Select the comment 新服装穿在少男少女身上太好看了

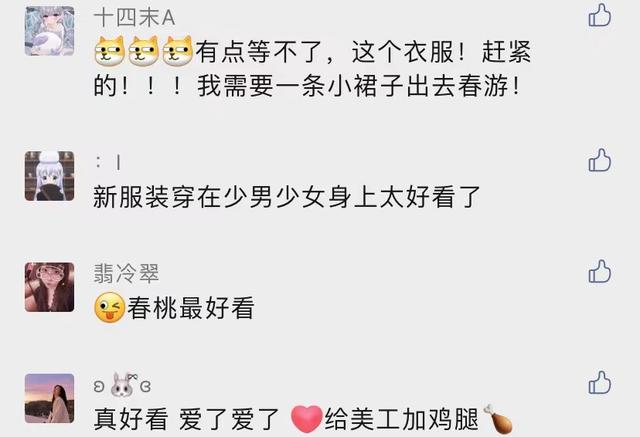(x=287, y=197)
